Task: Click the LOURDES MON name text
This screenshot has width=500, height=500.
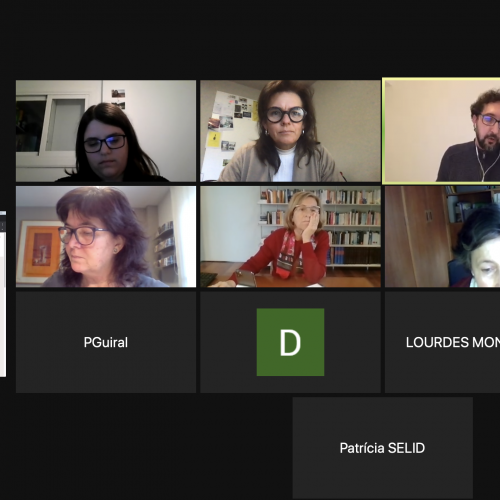Action: [x=453, y=342]
